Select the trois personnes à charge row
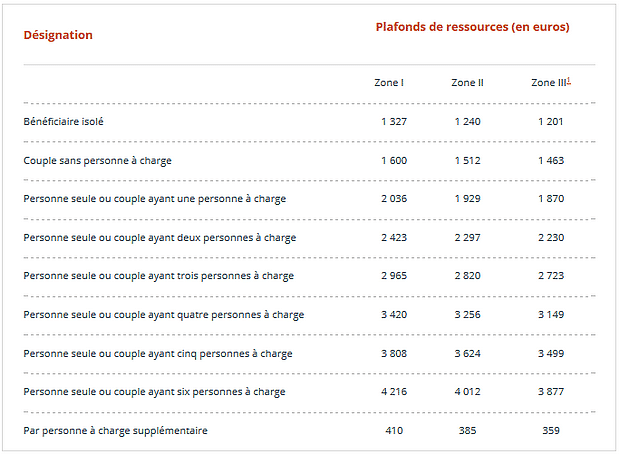620x455 pixels. 309,276
